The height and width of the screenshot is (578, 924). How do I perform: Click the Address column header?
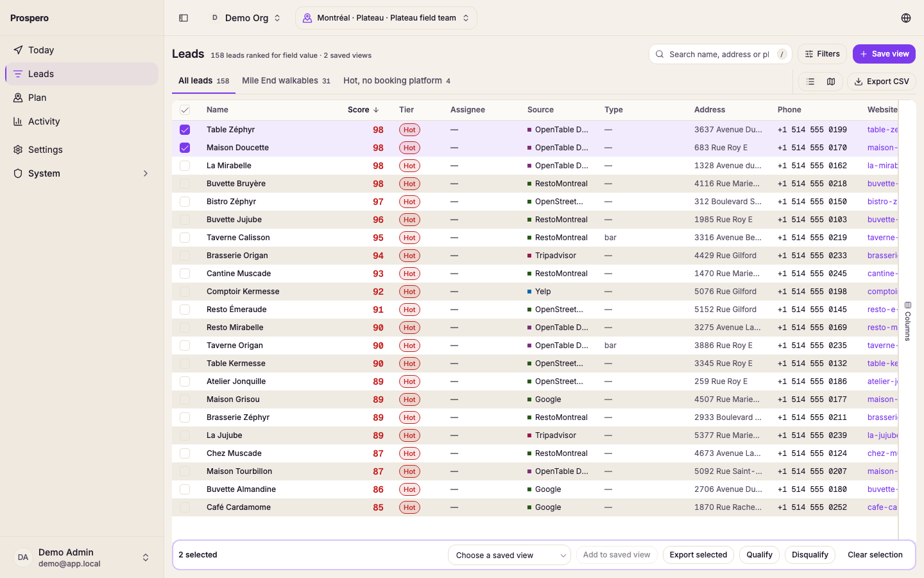coord(710,110)
